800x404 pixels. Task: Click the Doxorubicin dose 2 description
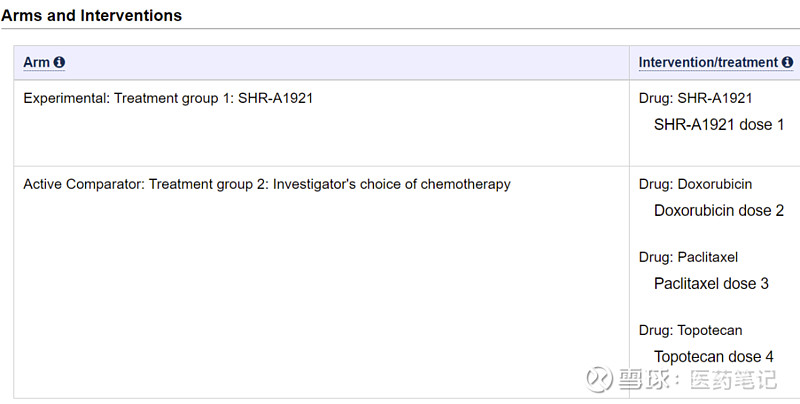pyautogui.click(x=718, y=210)
